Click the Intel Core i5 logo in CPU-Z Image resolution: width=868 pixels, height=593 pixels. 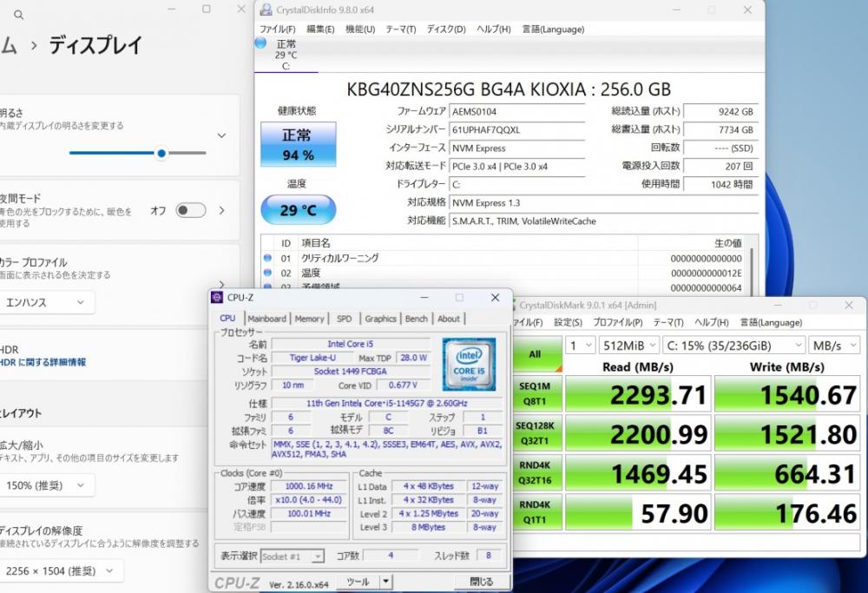point(469,365)
